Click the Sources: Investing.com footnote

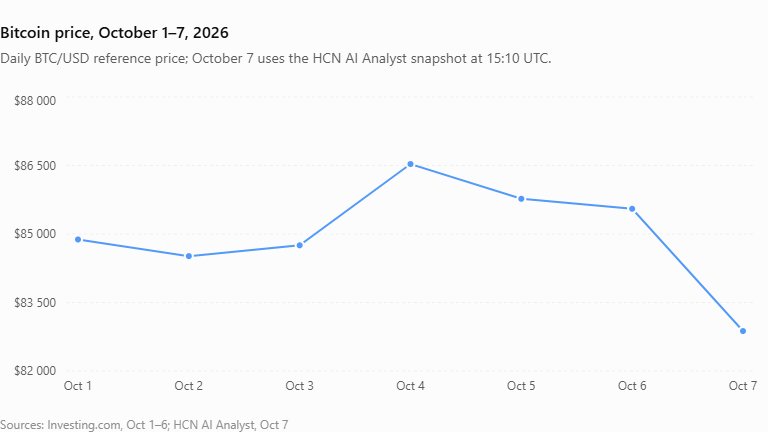[144, 425]
